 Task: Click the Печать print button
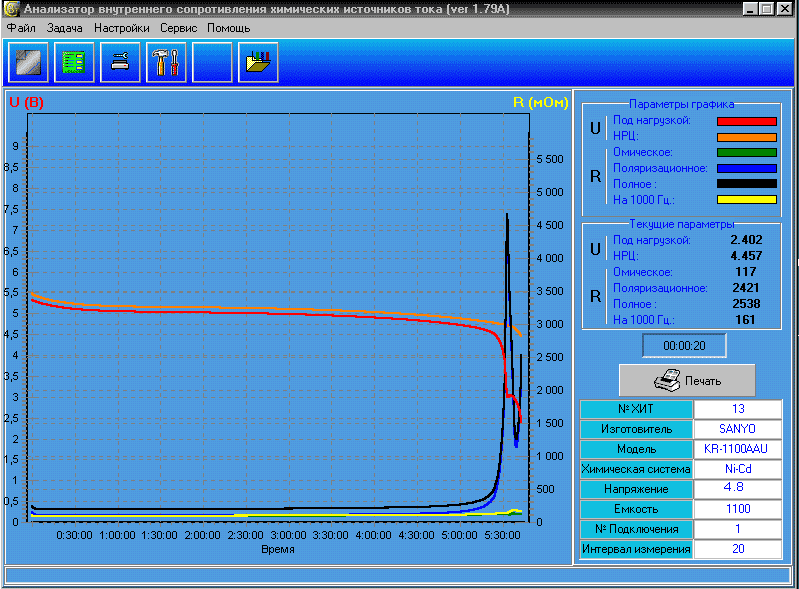687,380
